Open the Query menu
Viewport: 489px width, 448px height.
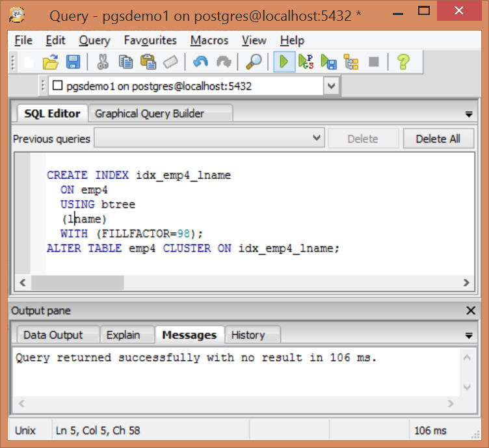(x=94, y=40)
